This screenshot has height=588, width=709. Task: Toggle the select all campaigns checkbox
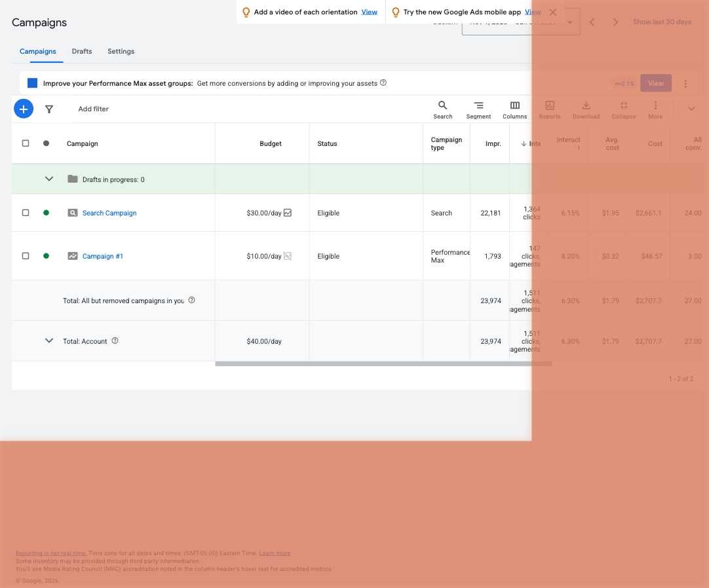click(x=26, y=143)
